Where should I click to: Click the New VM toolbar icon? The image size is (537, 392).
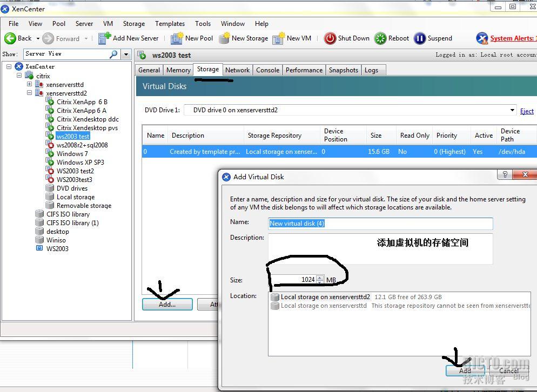pos(278,38)
